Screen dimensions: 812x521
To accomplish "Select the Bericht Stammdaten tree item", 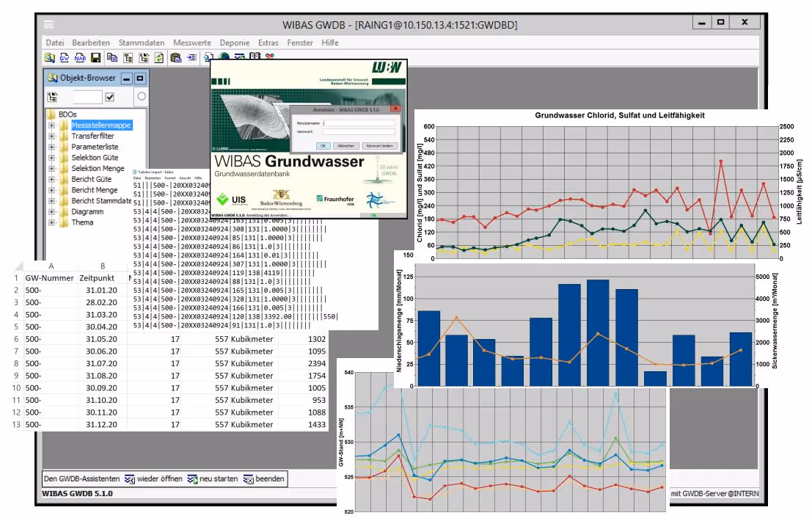I will pos(101,201).
